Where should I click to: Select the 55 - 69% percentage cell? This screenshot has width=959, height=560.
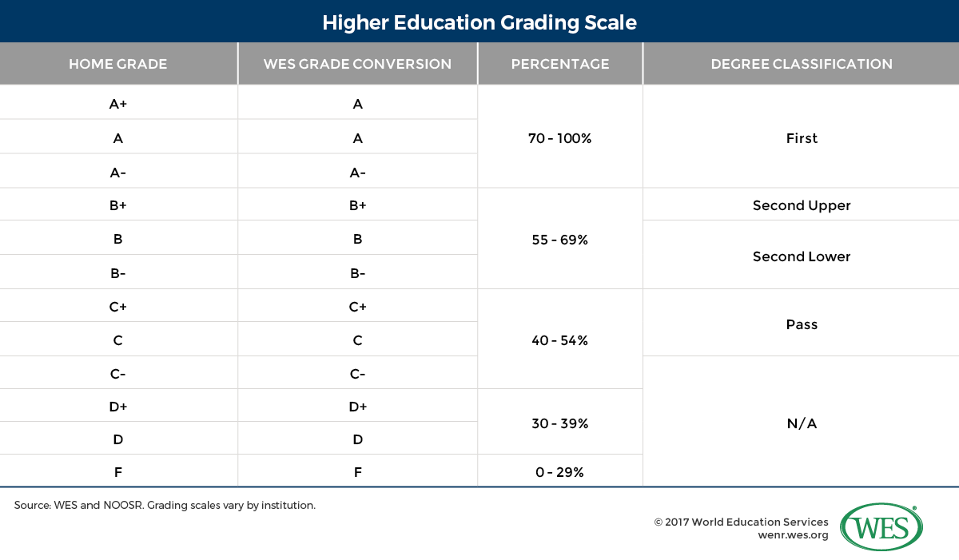point(560,238)
